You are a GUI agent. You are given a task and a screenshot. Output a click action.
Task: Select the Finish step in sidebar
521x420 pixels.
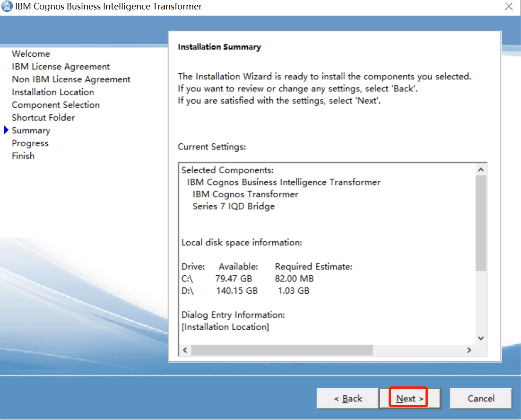point(23,156)
